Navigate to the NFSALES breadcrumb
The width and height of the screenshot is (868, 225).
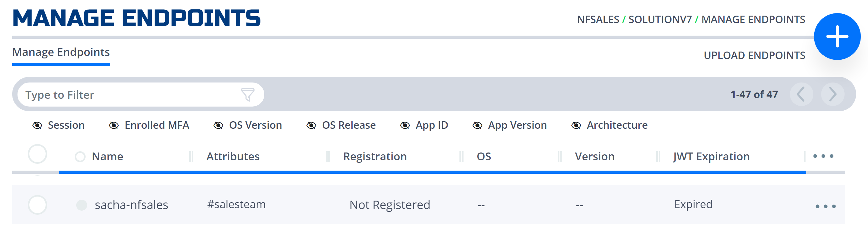598,20
